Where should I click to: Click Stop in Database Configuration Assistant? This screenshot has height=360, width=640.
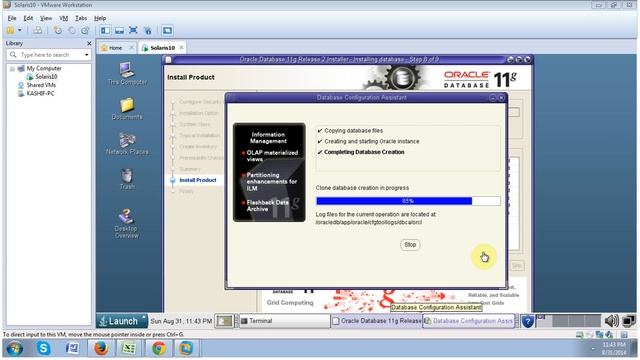pyautogui.click(x=410, y=244)
